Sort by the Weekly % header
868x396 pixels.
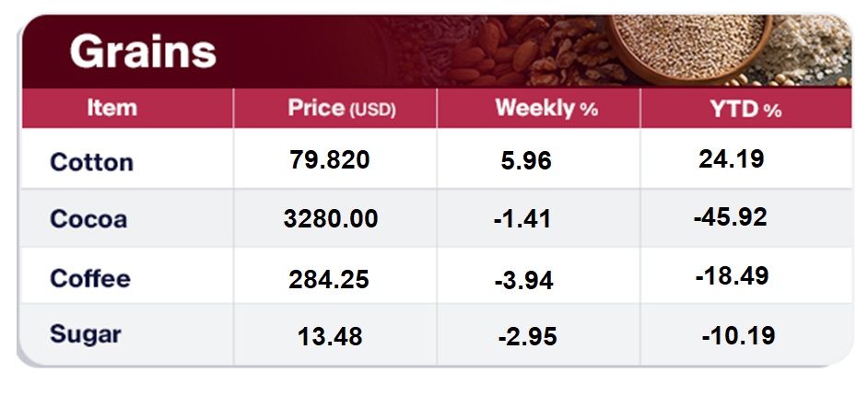click(546, 109)
